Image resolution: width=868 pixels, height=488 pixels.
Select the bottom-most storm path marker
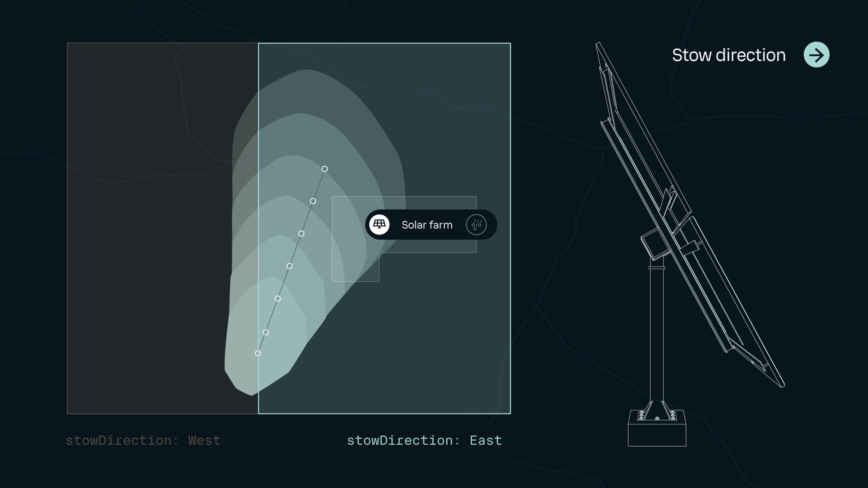pos(258,353)
